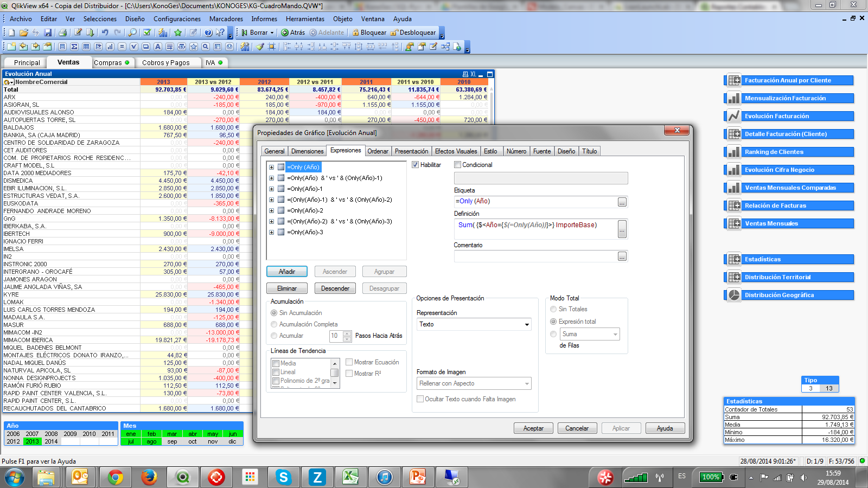The height and width of the screenshot is (488, 868).
Task: Open the Compras sheet tab
Action: [x=112, y=62]
